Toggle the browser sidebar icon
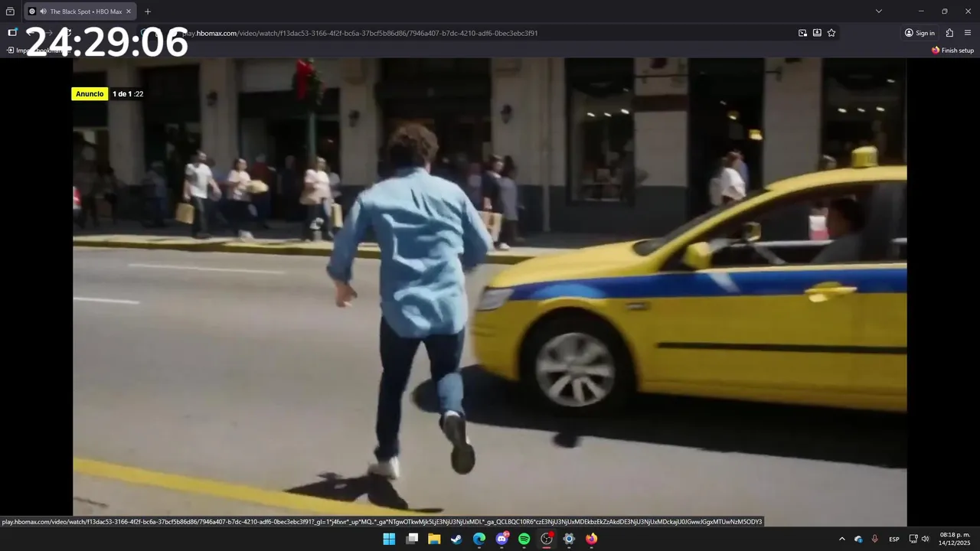 (x=12, y=33)
